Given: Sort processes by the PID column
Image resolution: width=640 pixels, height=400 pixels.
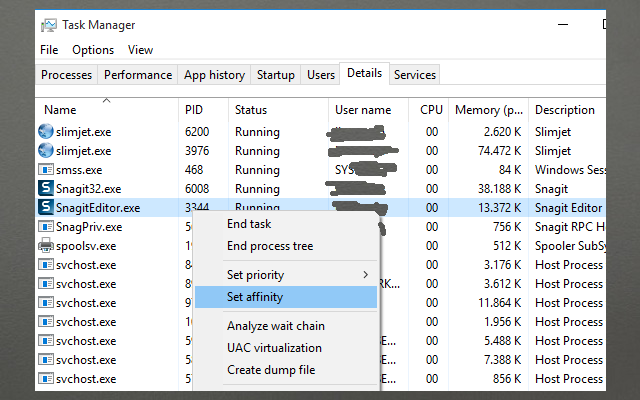Looking at the screenshot, I should coord(194,110).
